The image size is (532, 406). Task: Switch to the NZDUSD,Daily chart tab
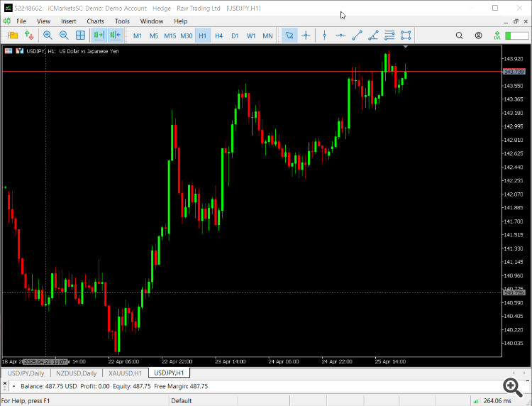(77, 373)
